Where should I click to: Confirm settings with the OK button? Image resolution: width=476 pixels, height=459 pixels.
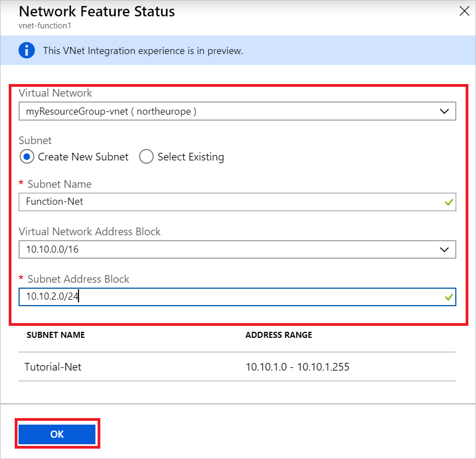tap(57, 434)
